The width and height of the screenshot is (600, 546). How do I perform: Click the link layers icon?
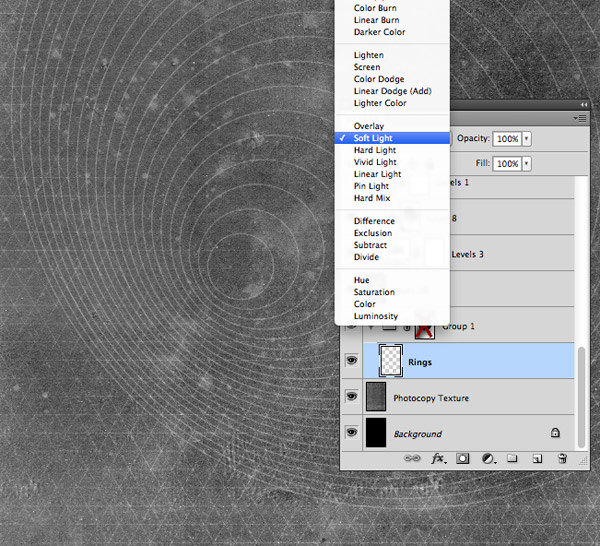coord(411,458)
